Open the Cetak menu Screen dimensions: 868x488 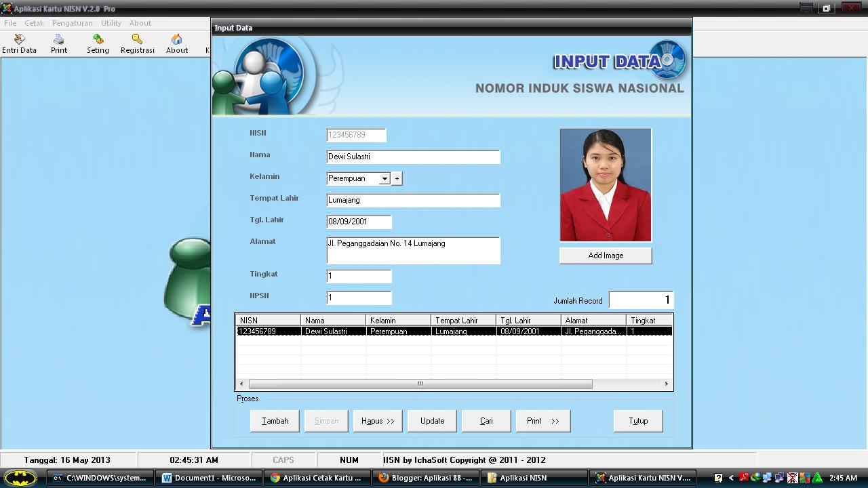click(34, 22)
